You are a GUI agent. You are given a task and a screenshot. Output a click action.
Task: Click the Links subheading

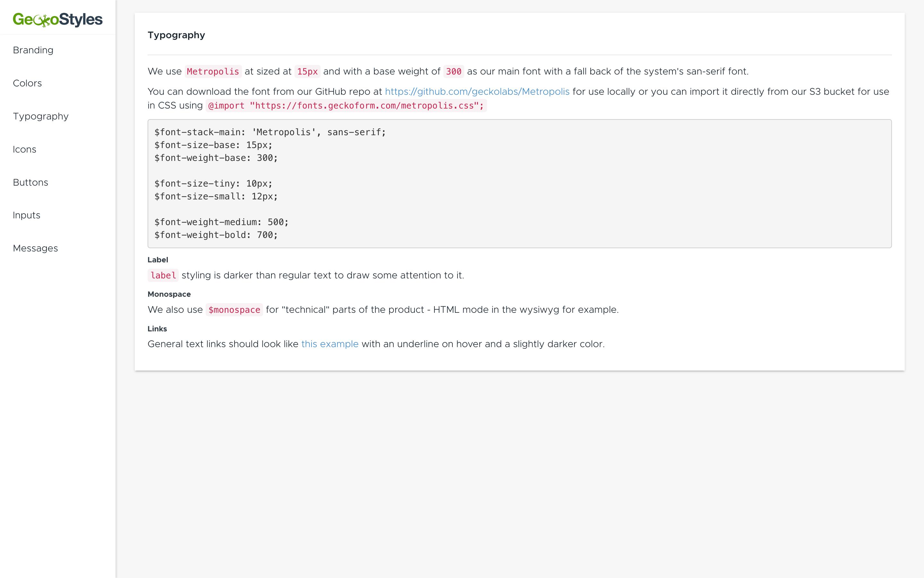coord(157,329)
